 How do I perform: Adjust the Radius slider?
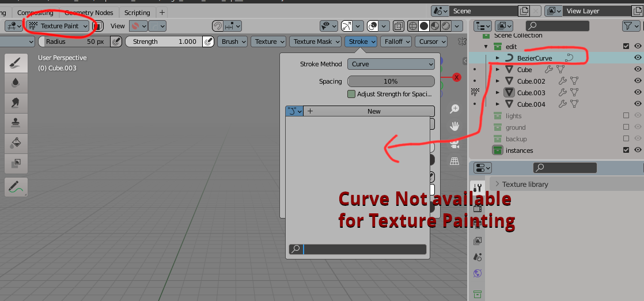[x=75, y=42]
